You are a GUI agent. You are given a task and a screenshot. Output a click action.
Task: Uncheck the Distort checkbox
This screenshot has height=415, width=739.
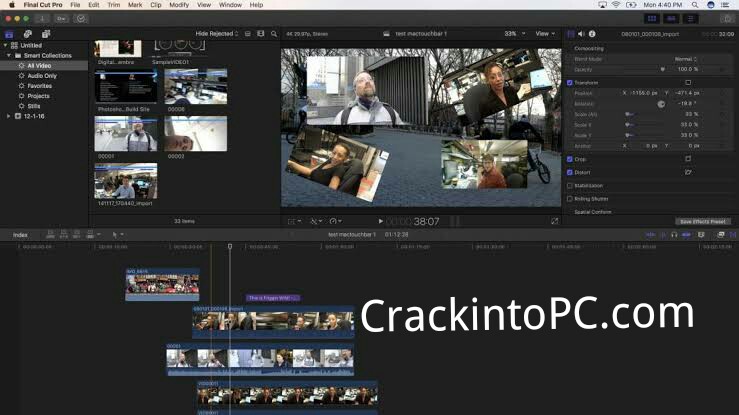tap(570, 172)
